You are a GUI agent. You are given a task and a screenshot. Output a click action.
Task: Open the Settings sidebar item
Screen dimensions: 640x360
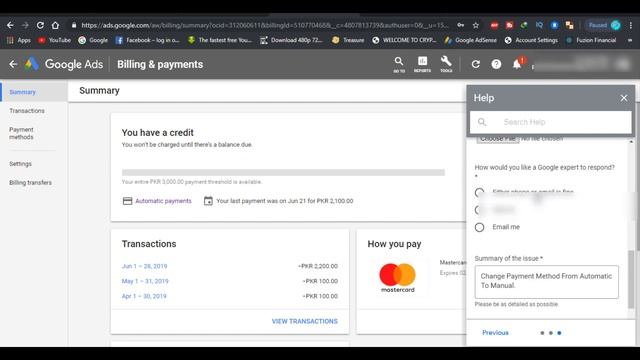tap(20, 164)
